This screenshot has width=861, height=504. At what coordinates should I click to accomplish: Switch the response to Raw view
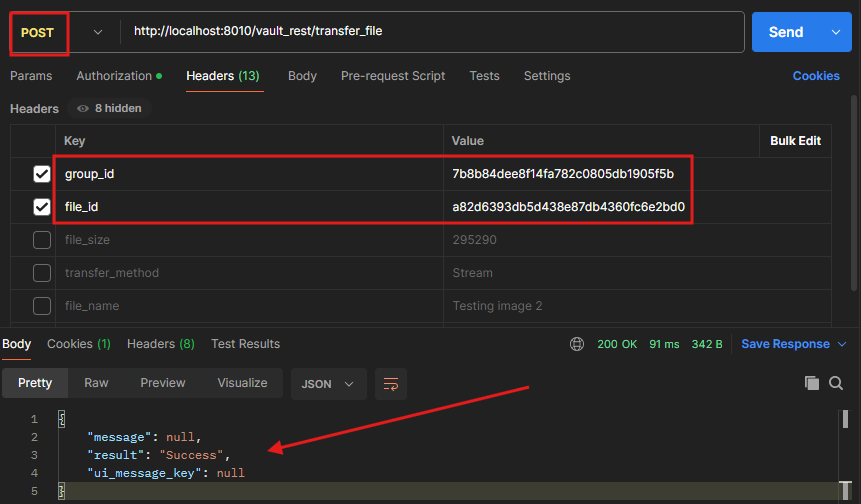point(96,383)
